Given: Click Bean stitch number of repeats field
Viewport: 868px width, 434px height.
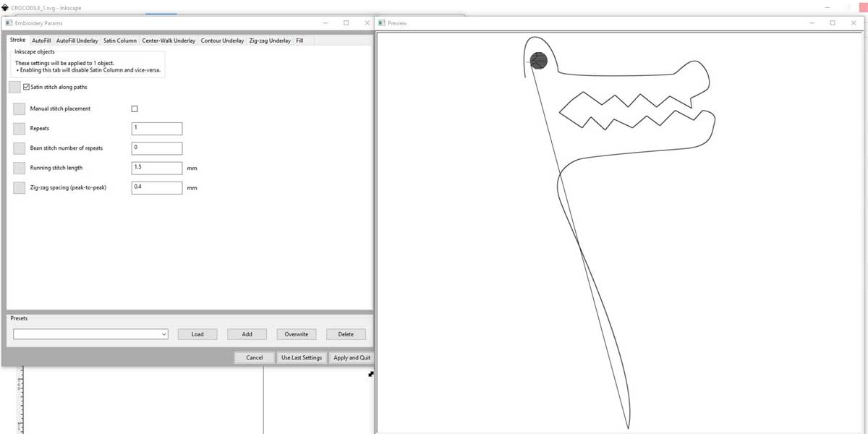Looking at the screenshot, I should pyautogui.click(x=157, y=148).
